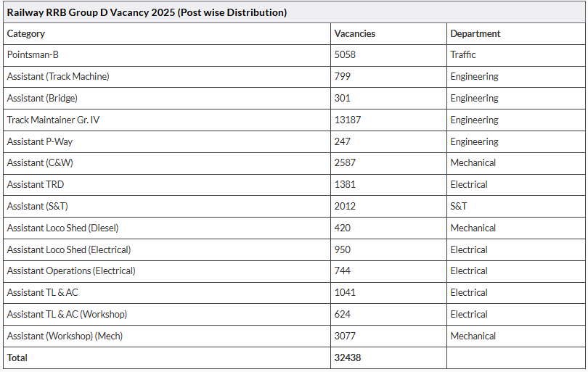The height and width of the screenshot is (372, 588).
Task: Click the vacancy value 5058
Action: 346,54
